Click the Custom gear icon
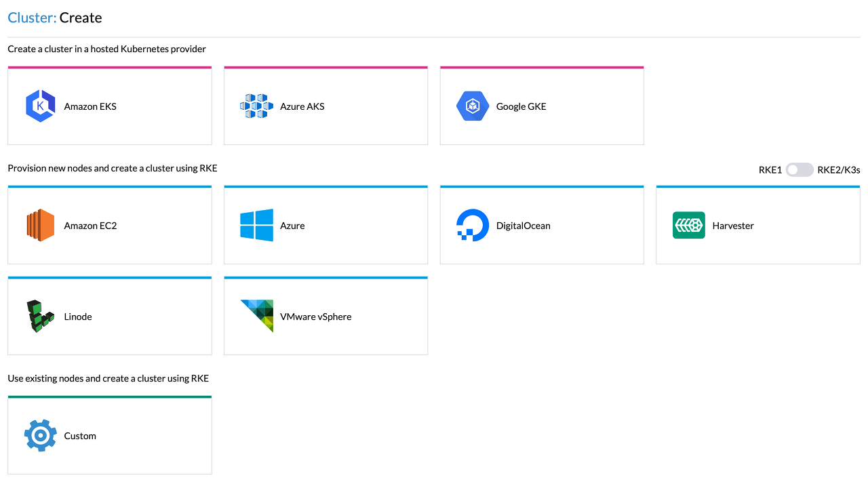Screen dimensions: 868x488 (x=41, y=435)
